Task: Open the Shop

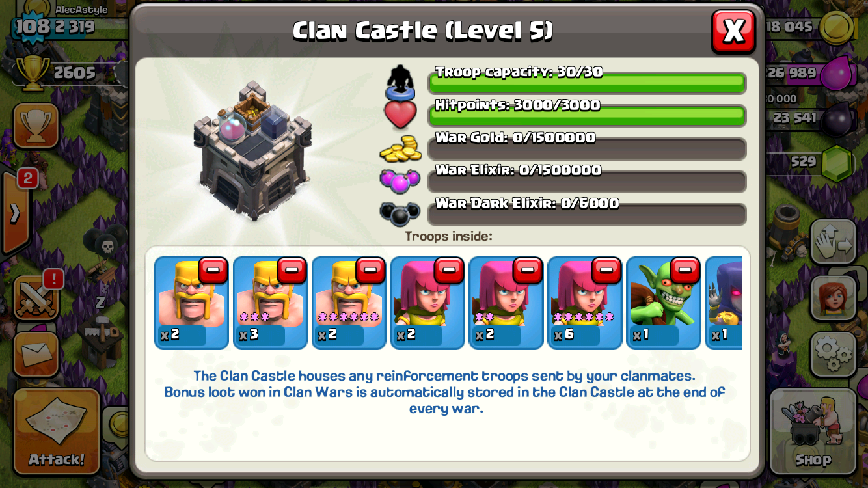Action: click(x=813, y=431)
